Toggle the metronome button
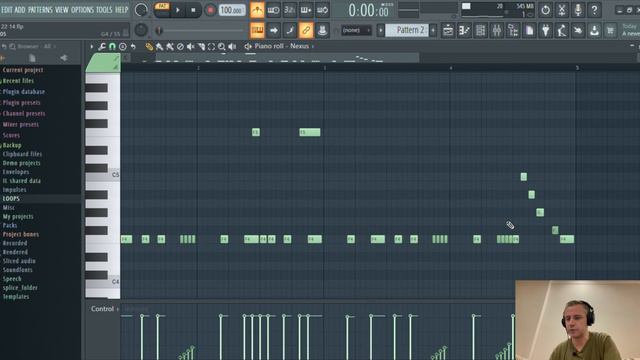Viewport: 640px width, 360px height. (x=257, y=10)
